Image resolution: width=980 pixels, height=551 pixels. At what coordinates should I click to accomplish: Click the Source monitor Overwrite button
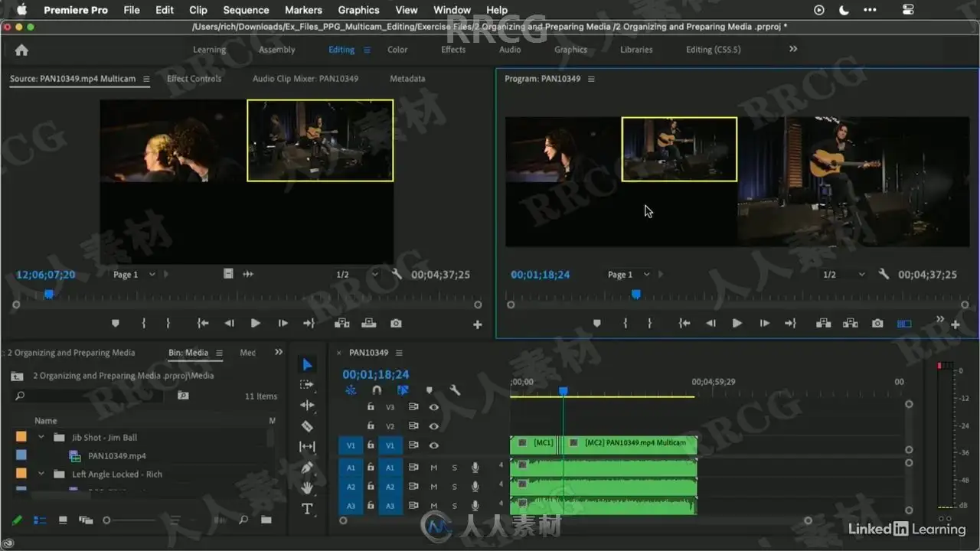pyautogui.click(x=368, y=324)
